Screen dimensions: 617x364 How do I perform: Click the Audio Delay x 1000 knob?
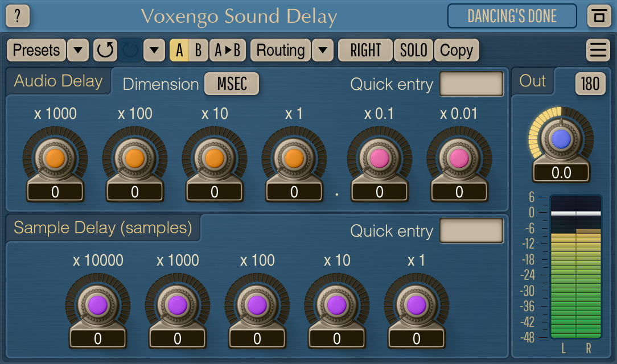pos(55,158)
